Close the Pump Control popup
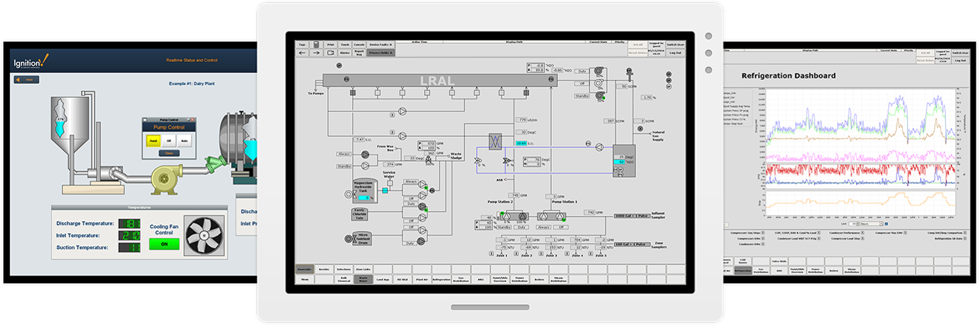Screen dimensions: 980x325 point(168,153)
